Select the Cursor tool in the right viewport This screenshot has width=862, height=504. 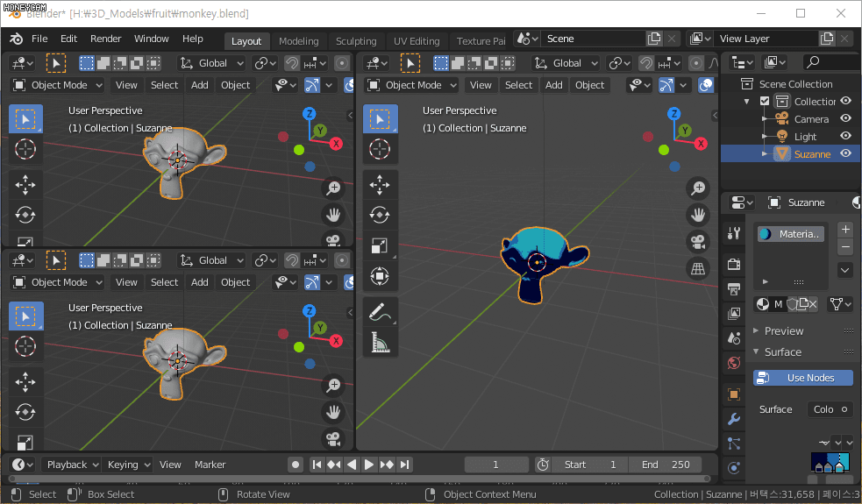[x=380, y=149]
